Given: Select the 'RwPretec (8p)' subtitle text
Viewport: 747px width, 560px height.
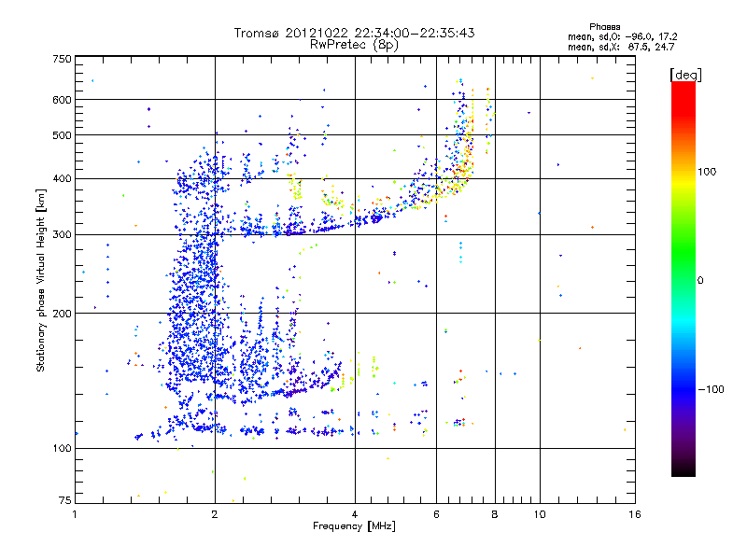Looking at the screenshot, I should point(354,45).
